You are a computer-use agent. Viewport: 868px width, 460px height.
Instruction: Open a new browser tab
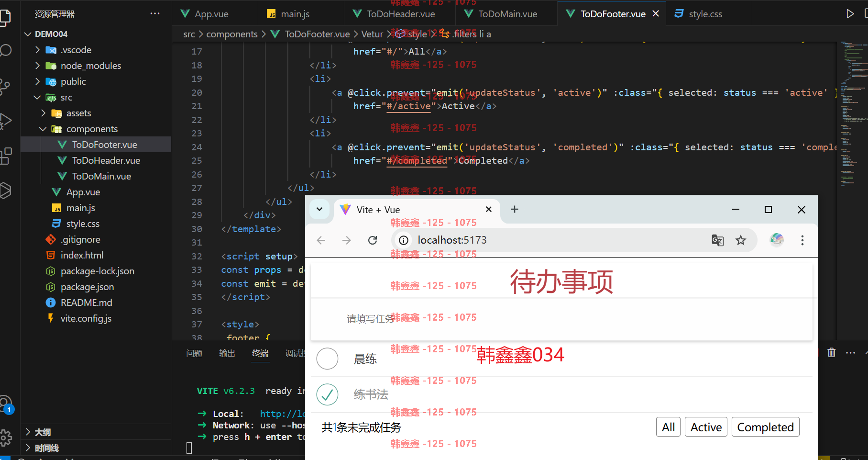[515, 209]
